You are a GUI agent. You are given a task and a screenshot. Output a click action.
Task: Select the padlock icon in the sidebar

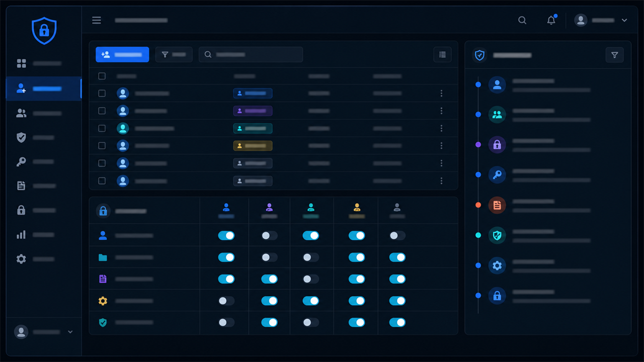click(21, 210)
